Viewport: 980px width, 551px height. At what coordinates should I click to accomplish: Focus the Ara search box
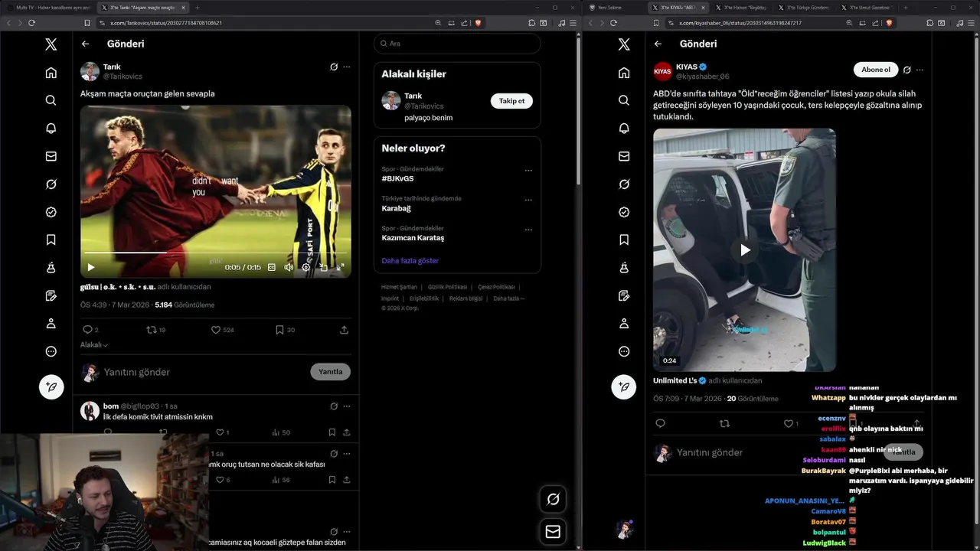pos(457,44)
